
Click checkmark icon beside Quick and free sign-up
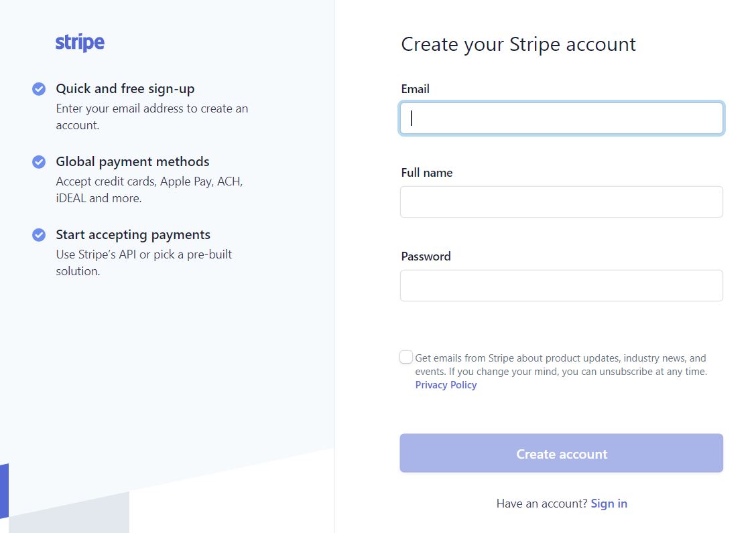tap(39, 89)
